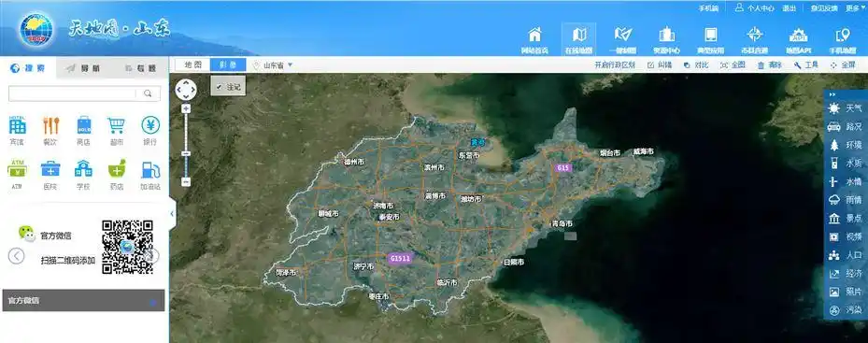This screenshot has height=343, width=868.
Task: Click the 纠错 error correction button
Action: click(x=660, y=64)
